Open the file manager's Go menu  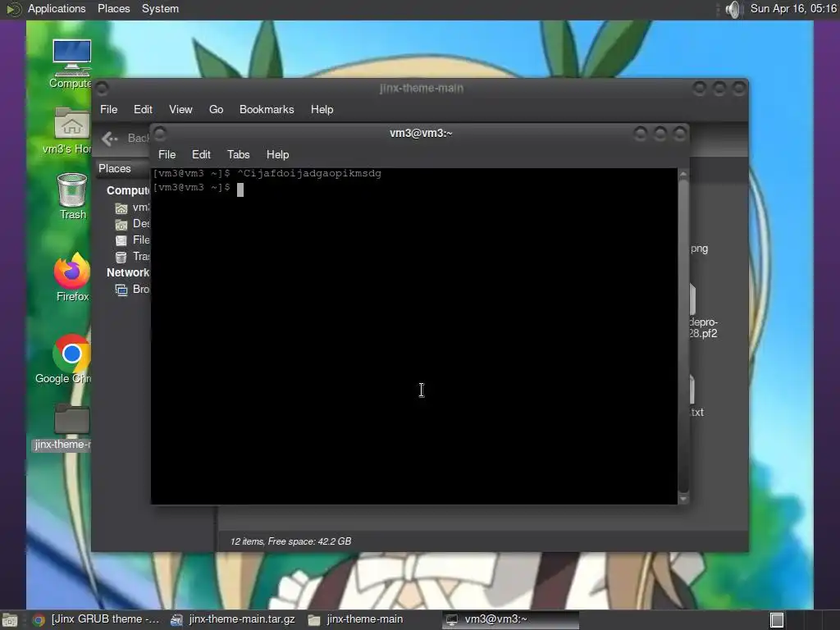(216, 109)
